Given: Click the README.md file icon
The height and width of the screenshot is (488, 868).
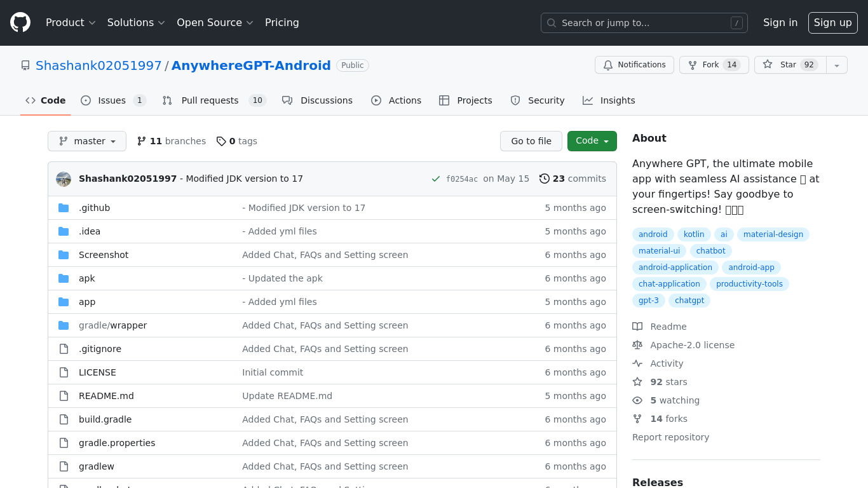Looking at the screenshot, I should pyautogui.click(x=64, y=396).
